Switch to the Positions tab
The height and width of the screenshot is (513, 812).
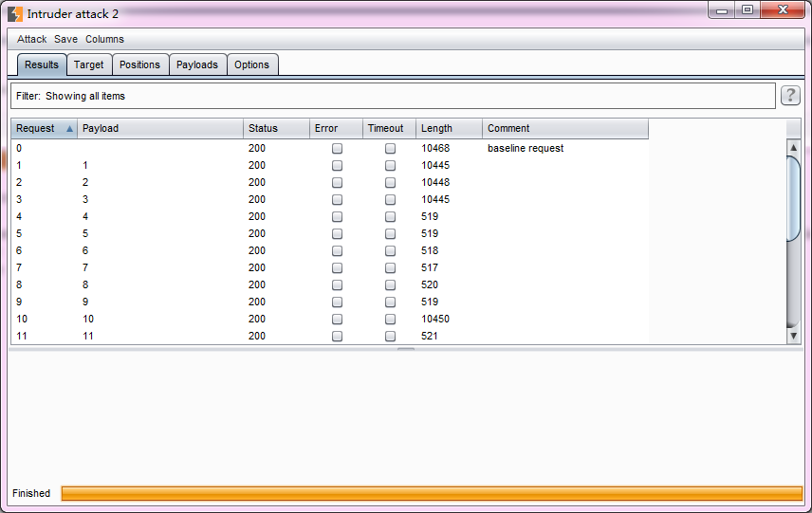pyautogui.click(x=140, y=65)
